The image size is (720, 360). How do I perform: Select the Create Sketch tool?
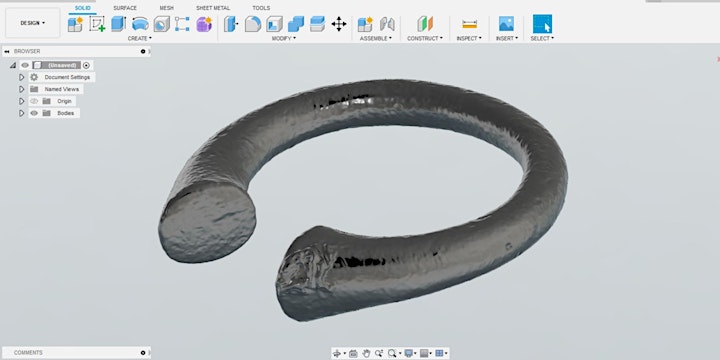point(97,24)
